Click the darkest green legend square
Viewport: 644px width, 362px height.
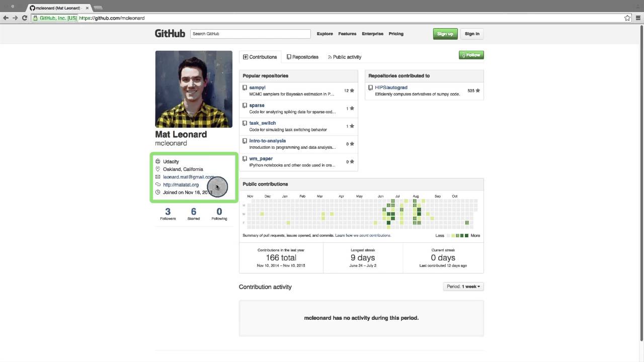point(467,235)
